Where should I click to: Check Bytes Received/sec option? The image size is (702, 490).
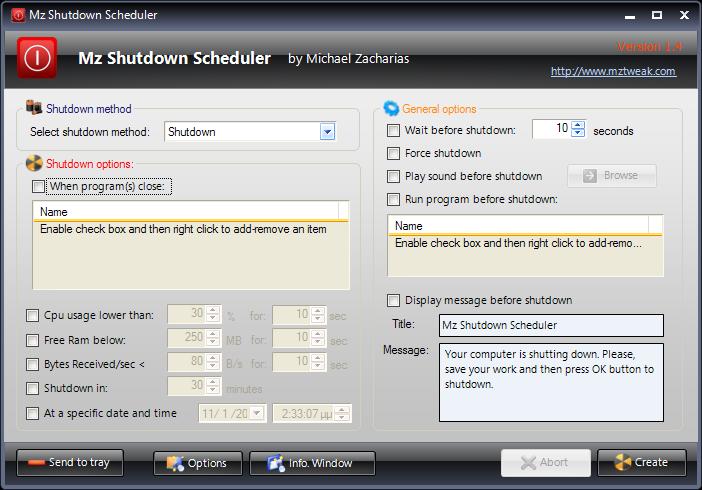tap(32, 364)
